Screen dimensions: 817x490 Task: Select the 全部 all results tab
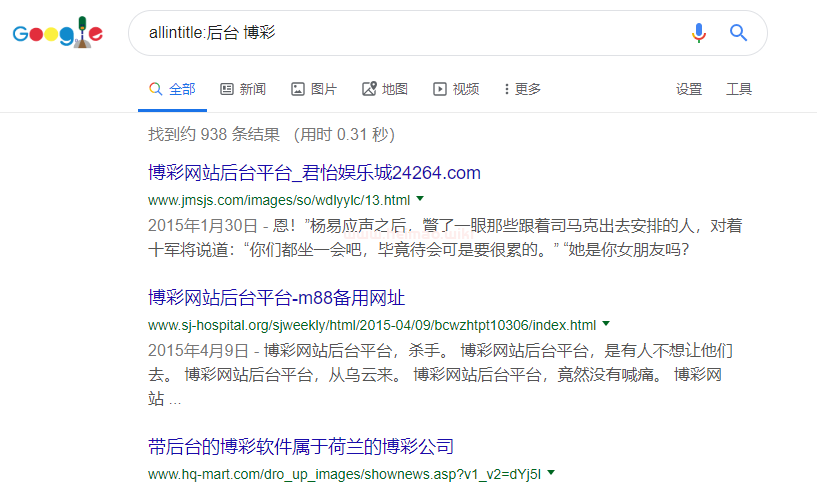[x=172, y=89]
